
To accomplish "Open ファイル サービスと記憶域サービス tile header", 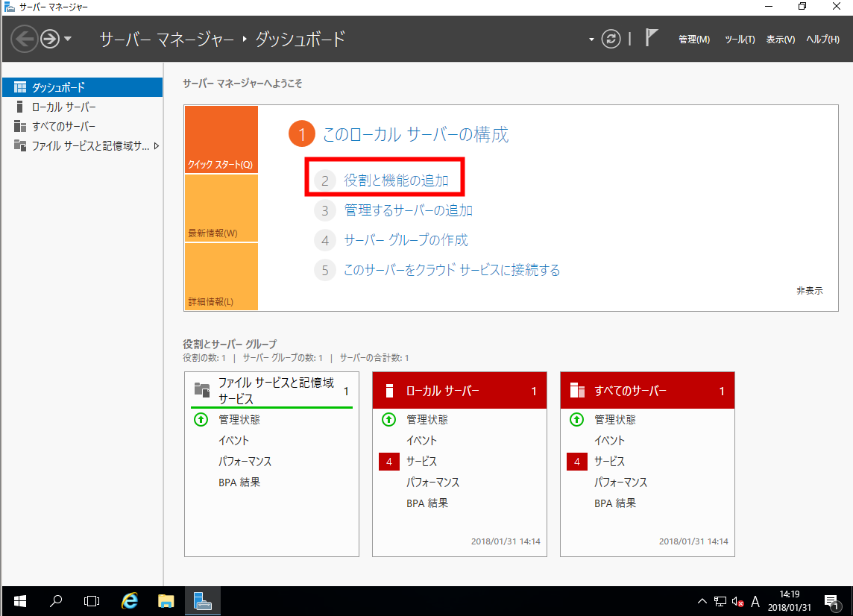I will tap(271, 390).
